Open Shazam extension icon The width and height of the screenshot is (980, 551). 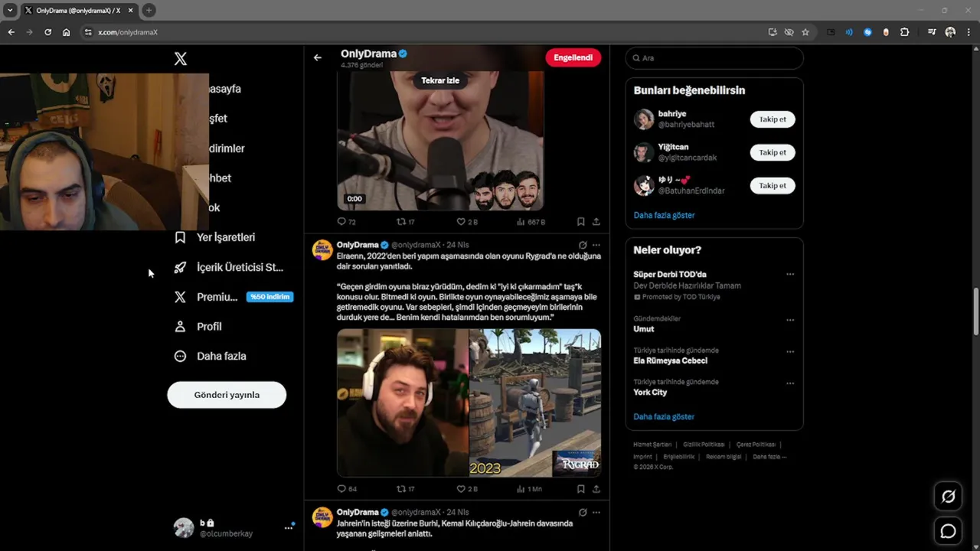click(867, 32)
